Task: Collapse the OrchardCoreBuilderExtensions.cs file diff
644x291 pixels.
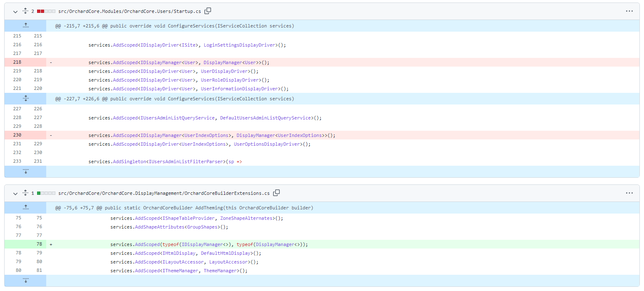Action: click(x=15, y=194)
